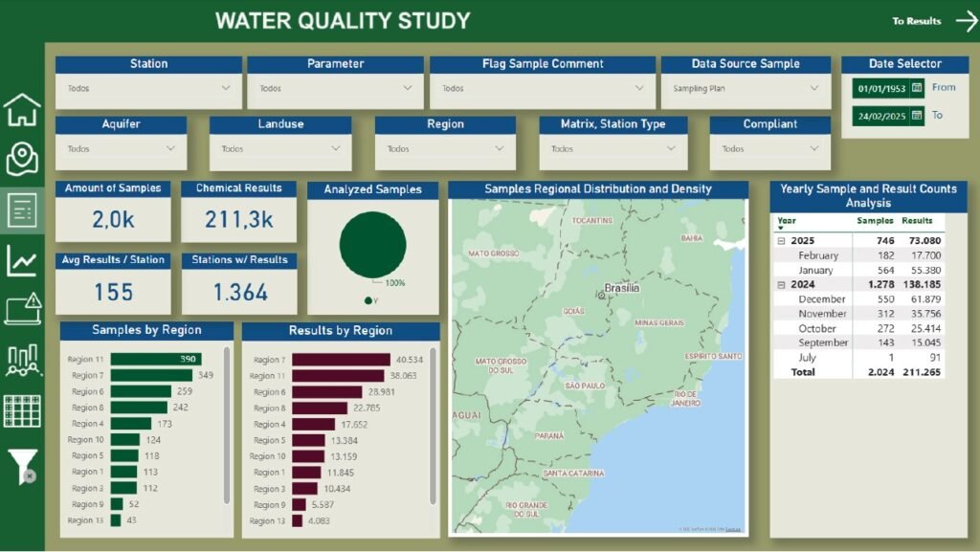Open the laptop warning alerts icon

click(22, 309)
